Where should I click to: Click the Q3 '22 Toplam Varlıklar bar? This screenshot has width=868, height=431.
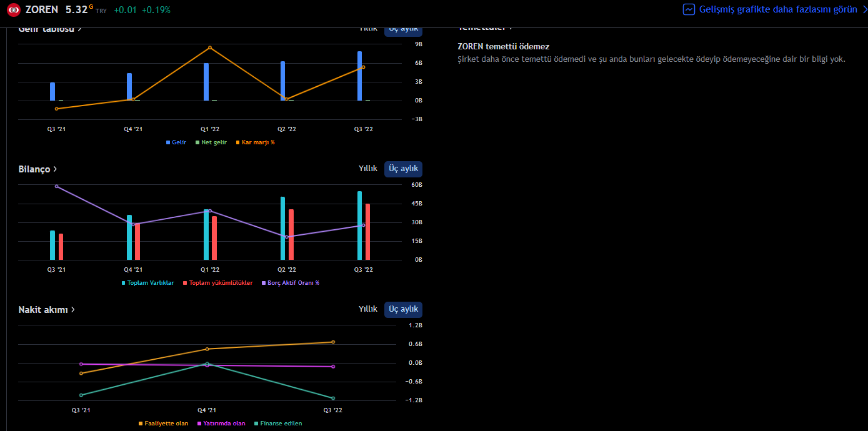pyautogui.click(x=360, y=225)
